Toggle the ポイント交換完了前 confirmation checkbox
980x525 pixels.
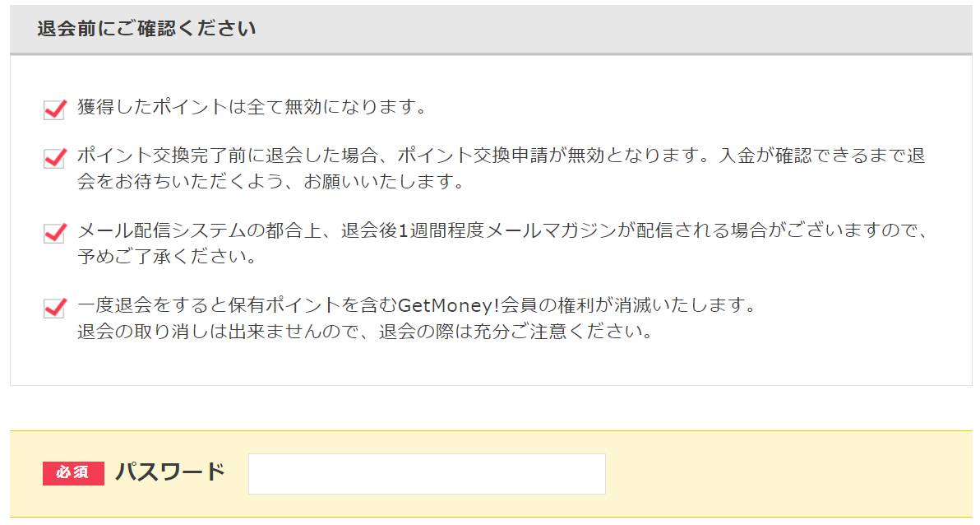click(x=55, y=158)
